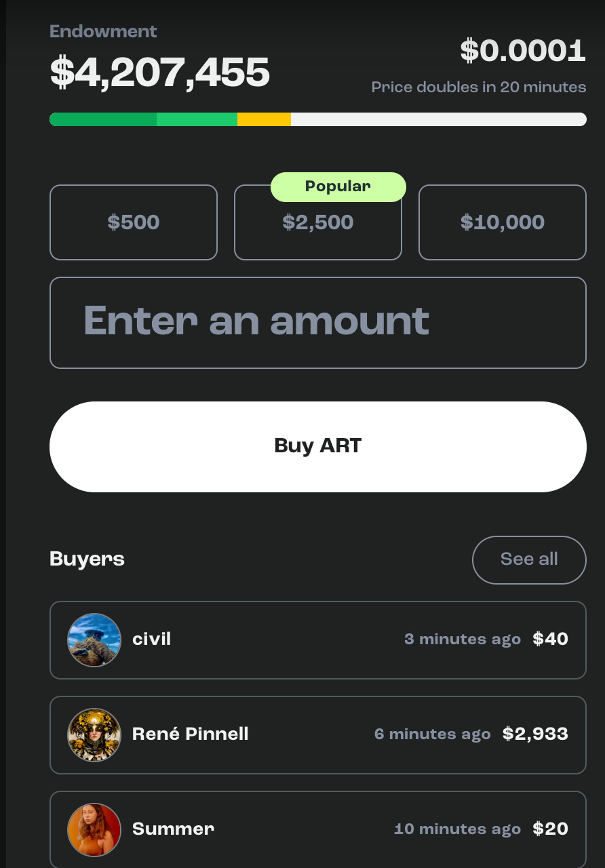Pick the $10,000 preset amount
The image size is (605, 868).
(x=503, y=222)
